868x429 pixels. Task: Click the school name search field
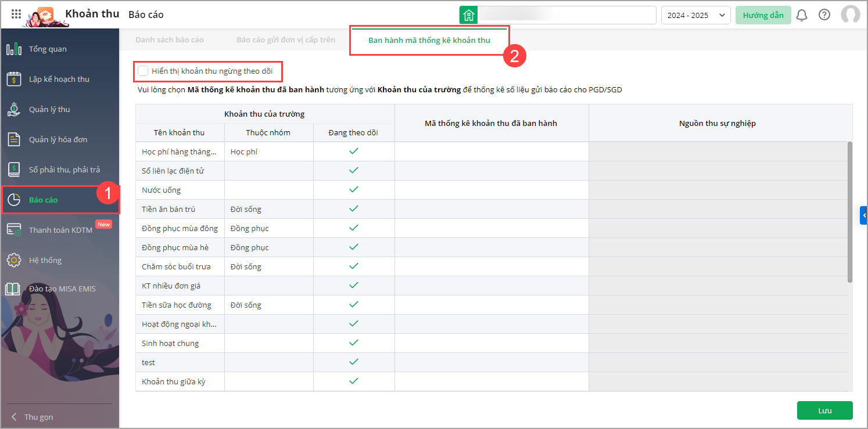click(x=566, y=15)
